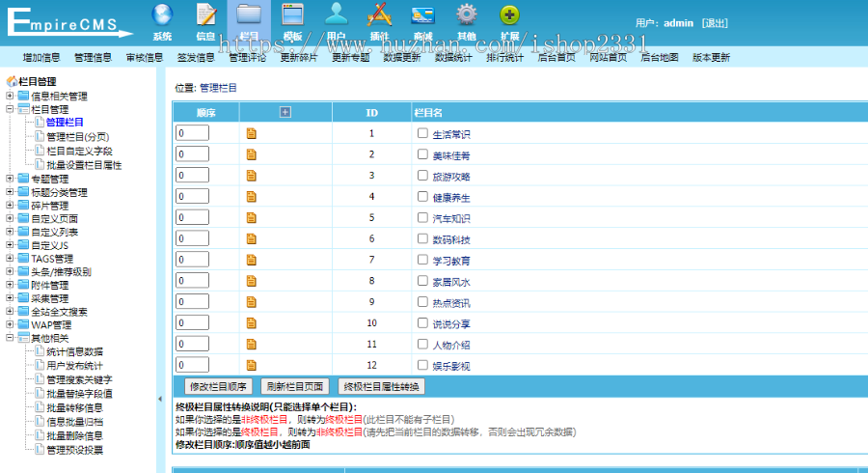
Task: Open 批量设置栏目属性 in the sidebar
Action: tap(84, 165)
